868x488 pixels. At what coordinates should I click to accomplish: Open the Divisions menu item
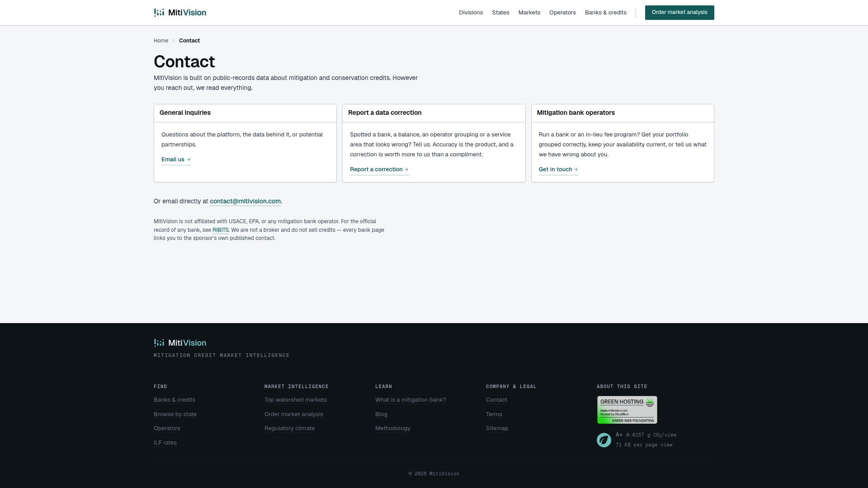471,13
